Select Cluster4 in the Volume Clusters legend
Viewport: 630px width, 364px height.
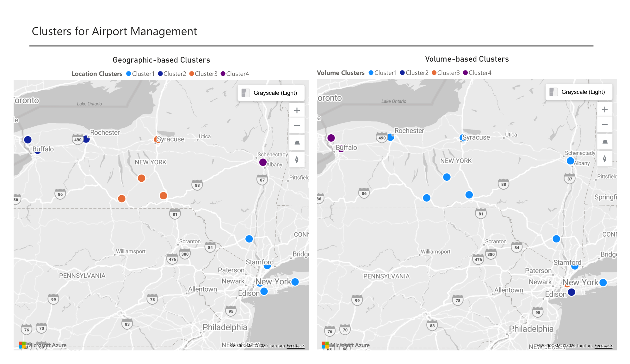point(477,73)
